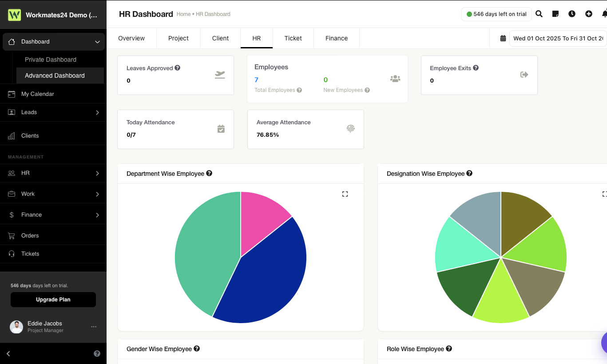The height and width of the screenshot is (364, 607).
Task: Click the plus add-new icon
Action: click(x=589, y=14)
